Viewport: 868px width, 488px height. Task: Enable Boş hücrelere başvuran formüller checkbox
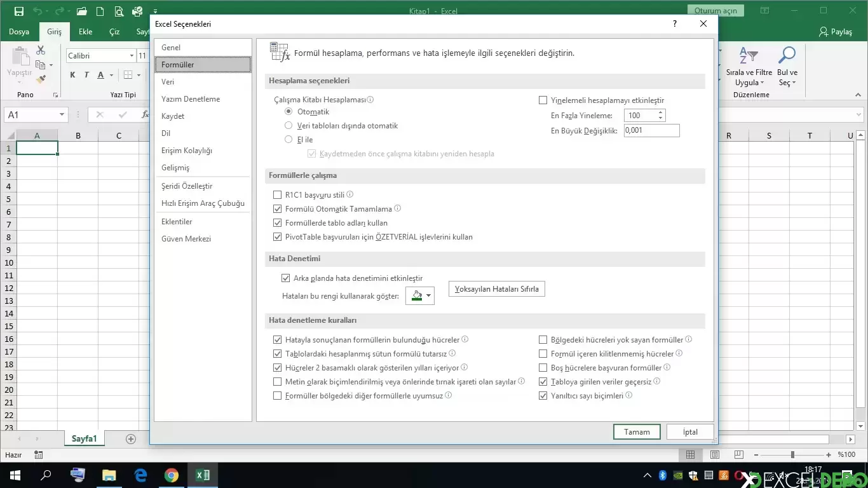click(543, 368)
